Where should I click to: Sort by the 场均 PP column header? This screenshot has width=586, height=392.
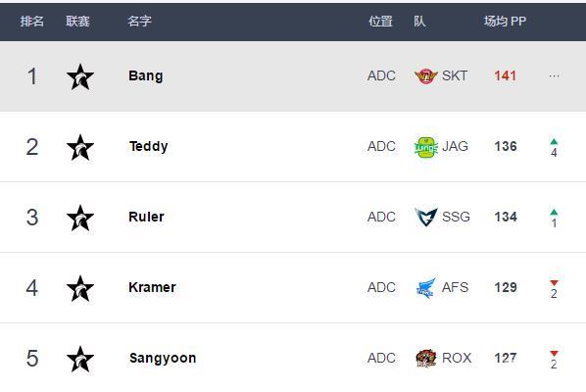pyautogui.click(x=505, y=22)
